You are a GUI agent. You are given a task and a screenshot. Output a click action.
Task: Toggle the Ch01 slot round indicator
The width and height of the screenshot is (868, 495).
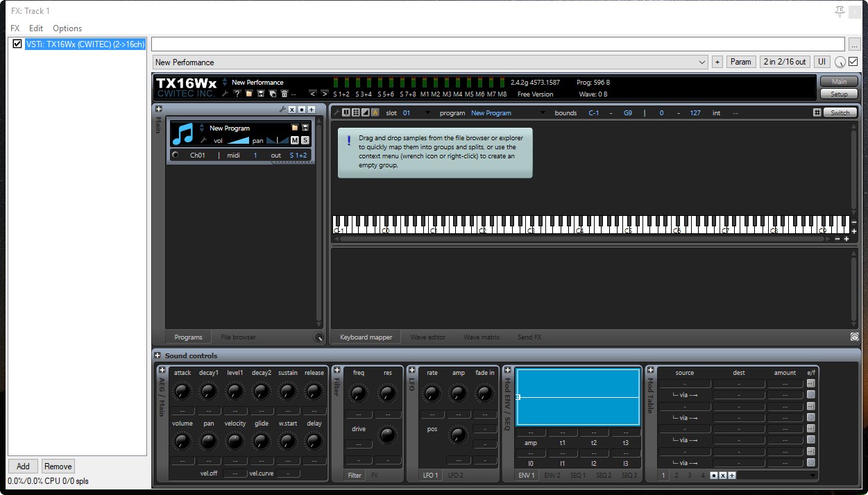[x=176, y=156]
